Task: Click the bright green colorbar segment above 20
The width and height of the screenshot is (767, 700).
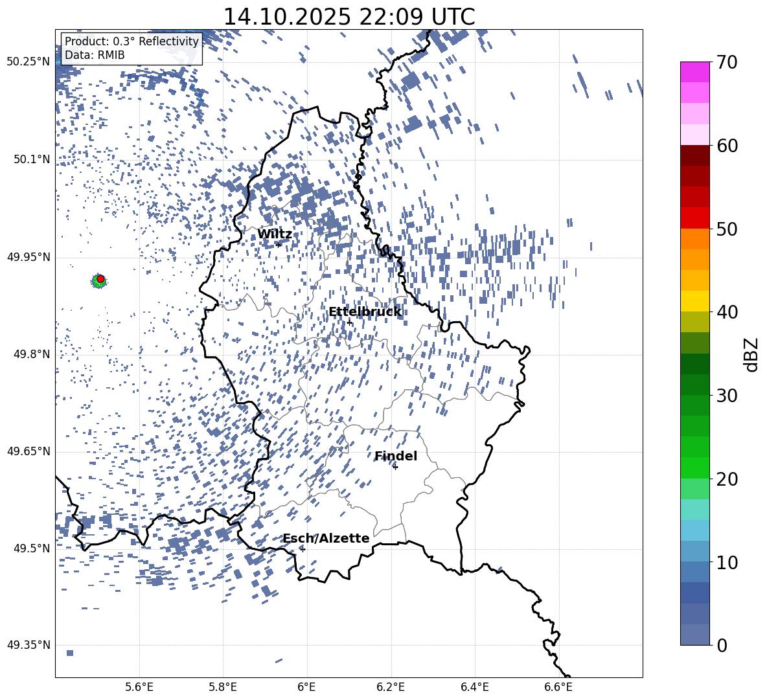Action: [695, 468]
